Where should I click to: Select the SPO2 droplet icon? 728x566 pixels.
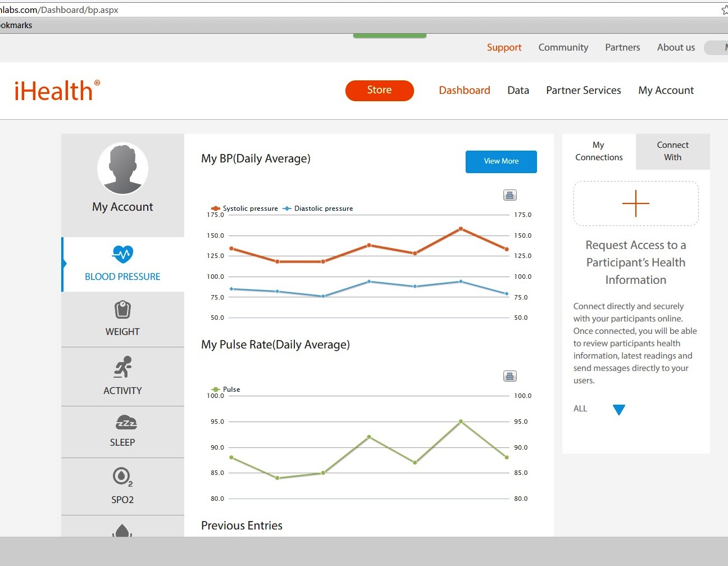click(x=122, y=477)
